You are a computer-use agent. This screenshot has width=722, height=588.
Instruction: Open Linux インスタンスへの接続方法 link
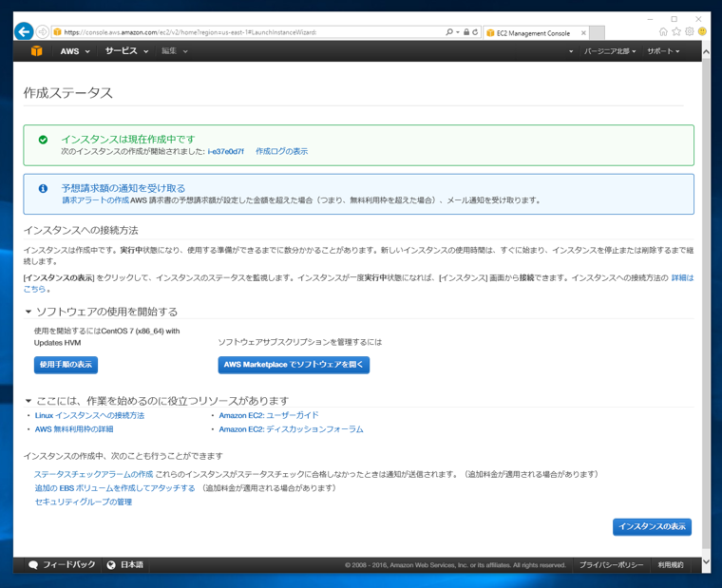[x=90, y=415]
